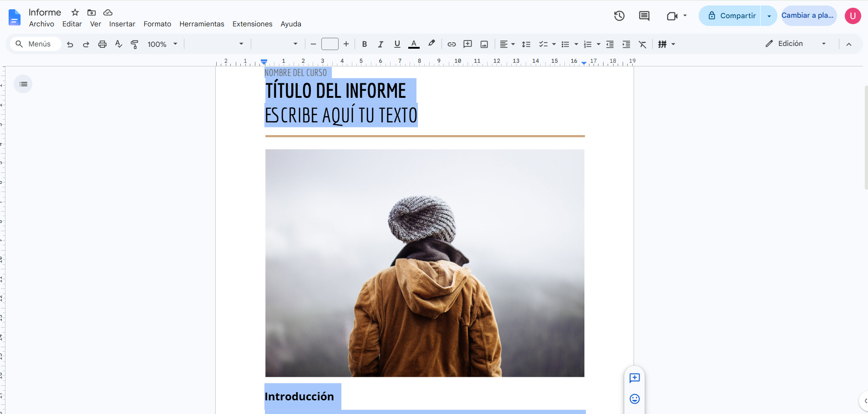Show side panel arrow at edge
The image size is (868, 414).
864,401
